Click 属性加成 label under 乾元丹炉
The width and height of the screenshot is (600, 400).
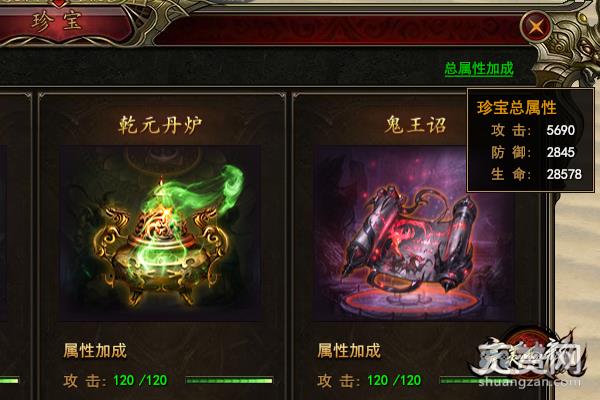click(x=95, y=351)
